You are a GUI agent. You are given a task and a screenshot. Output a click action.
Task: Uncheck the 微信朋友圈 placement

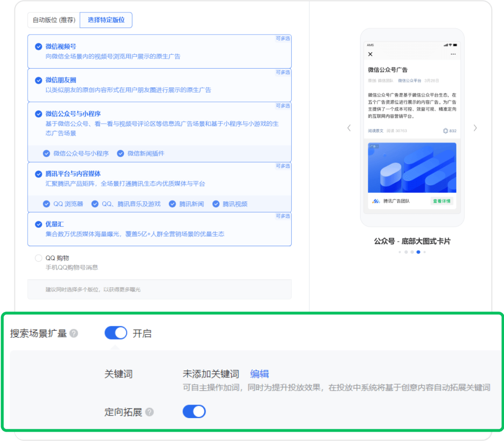(x=38, y=80)
